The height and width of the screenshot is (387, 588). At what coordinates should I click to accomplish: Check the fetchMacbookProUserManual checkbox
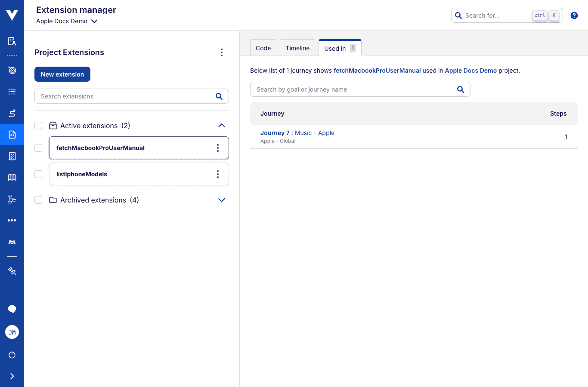pos(38,148)
